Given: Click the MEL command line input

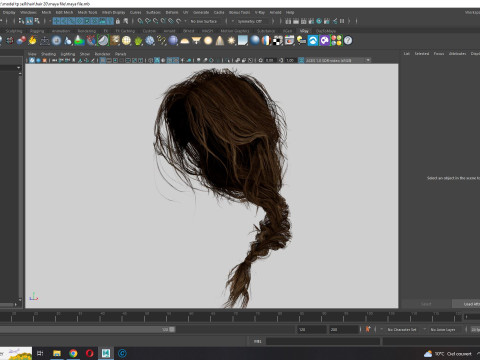Looking at the screenshot, I should point(323,341).
